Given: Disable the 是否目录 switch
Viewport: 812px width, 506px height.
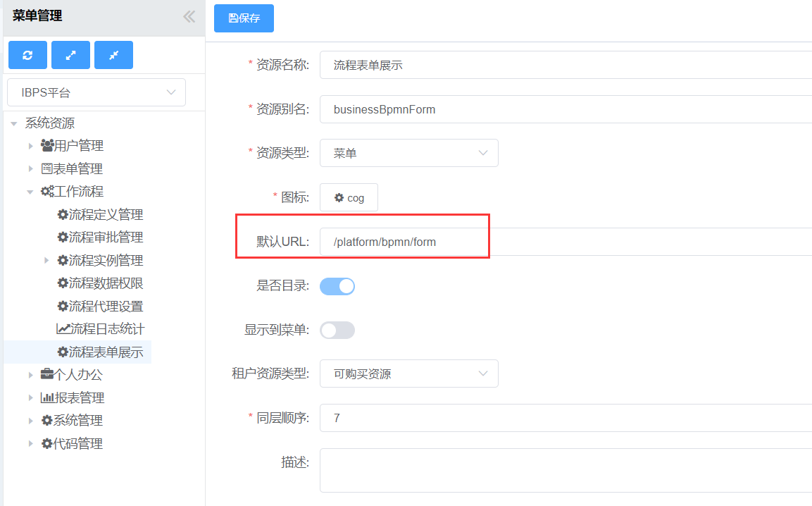Looking at the screenshot, I should pos(337,286).
